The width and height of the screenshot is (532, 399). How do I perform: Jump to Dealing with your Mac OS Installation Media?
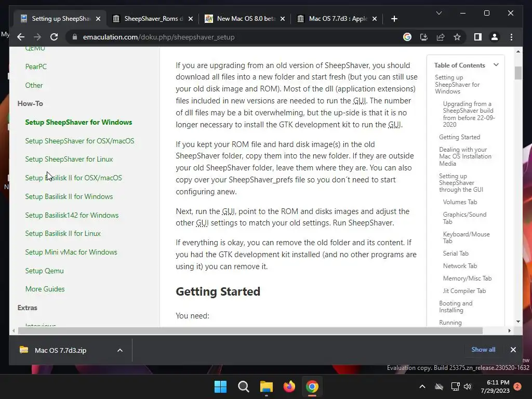465,156
